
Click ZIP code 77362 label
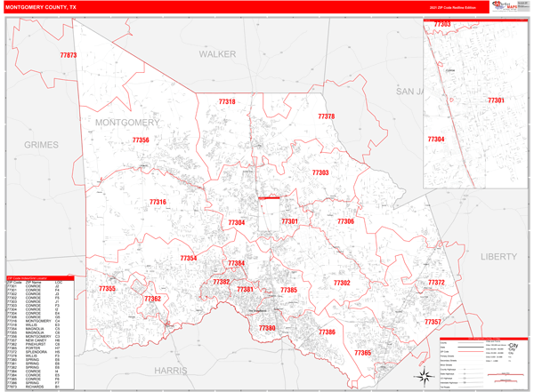pos(152,299)
